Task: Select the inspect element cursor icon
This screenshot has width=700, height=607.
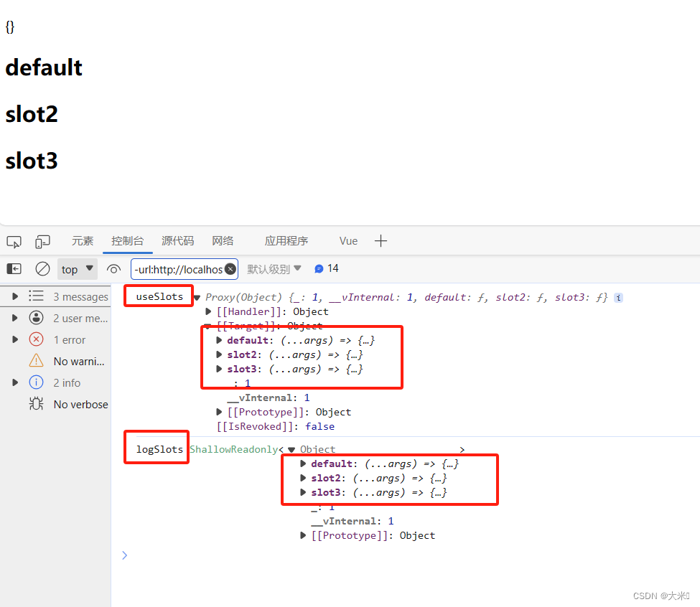Action: point(14,241)
